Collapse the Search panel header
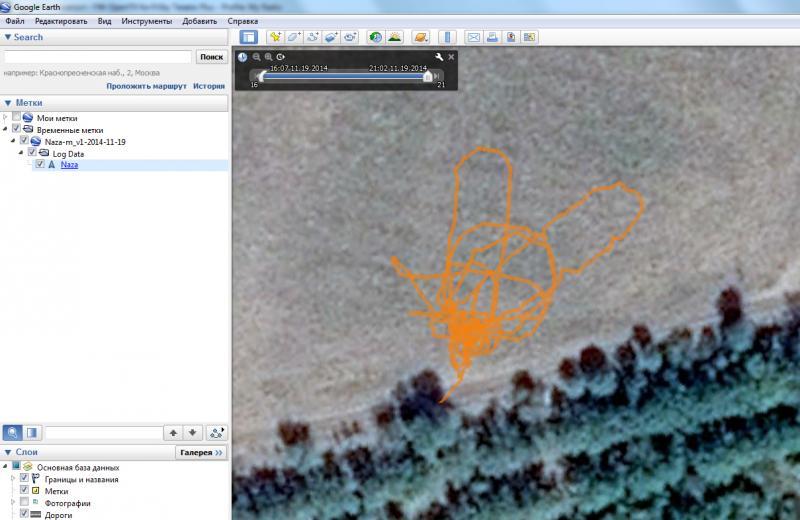 [8, 37]
